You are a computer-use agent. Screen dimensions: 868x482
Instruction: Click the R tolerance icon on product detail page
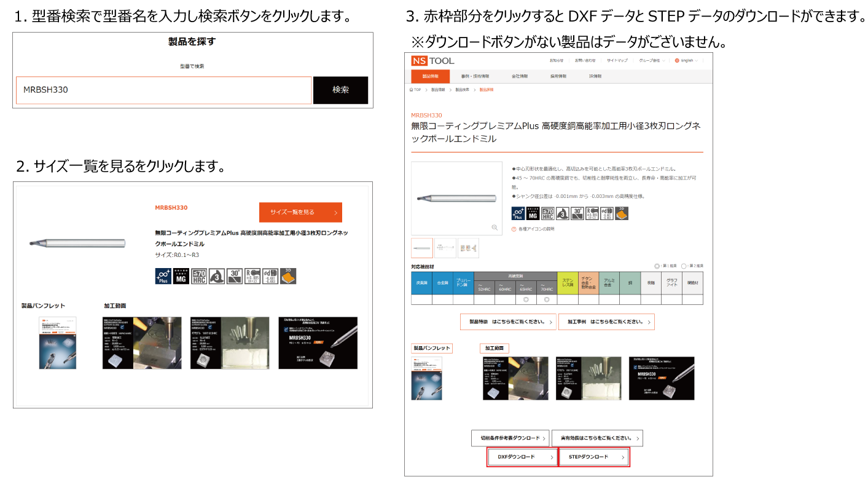coord(592,213)
